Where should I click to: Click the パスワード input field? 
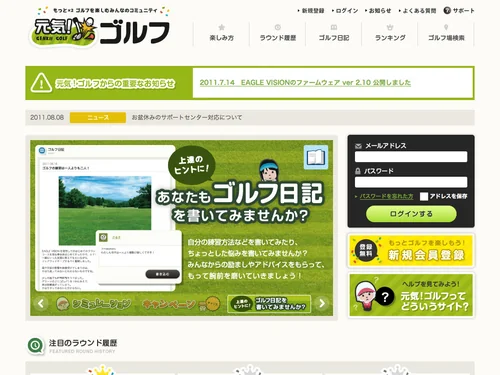[411, 182]
